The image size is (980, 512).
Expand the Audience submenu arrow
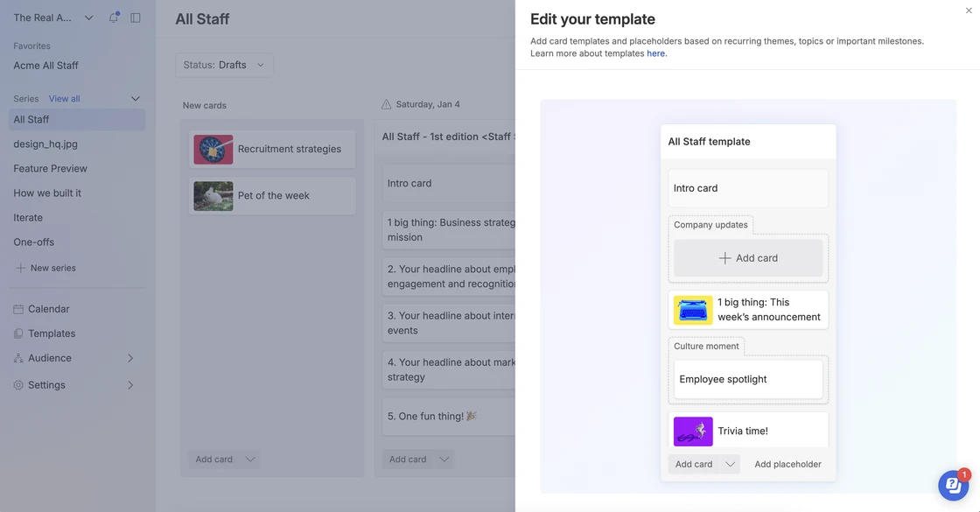[130, 358]
